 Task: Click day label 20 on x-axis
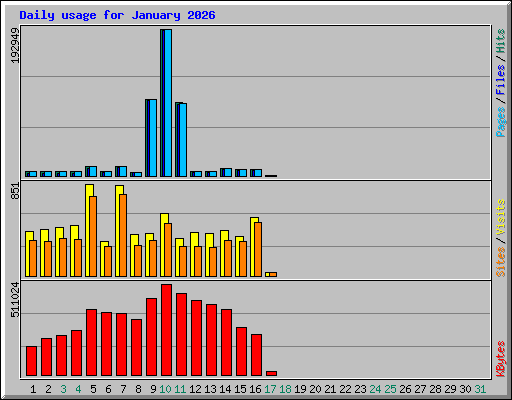[315, 389]
